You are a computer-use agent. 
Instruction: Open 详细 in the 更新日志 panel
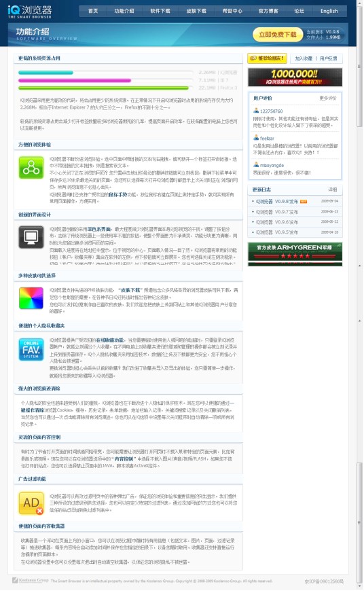coord(333,190)
